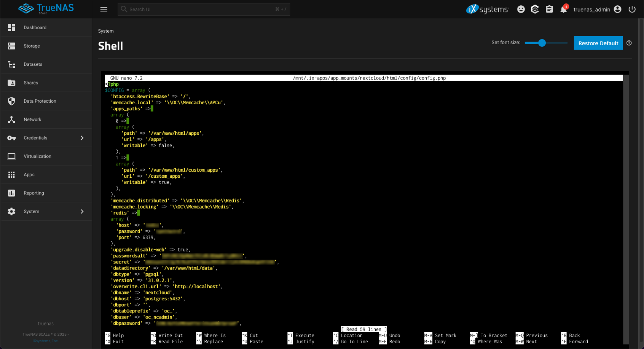
Task: Click the 'datadirectory' config line
Action: [164, 268]
